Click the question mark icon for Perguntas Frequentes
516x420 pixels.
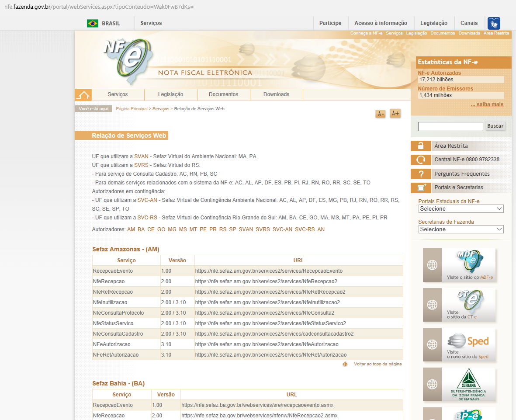pos(421,174)
